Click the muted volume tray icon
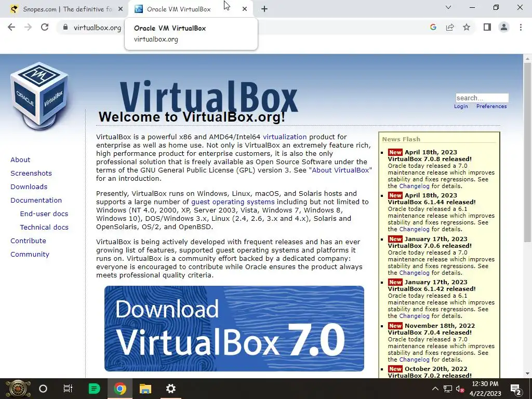The image size is (532, 399). 460,389
